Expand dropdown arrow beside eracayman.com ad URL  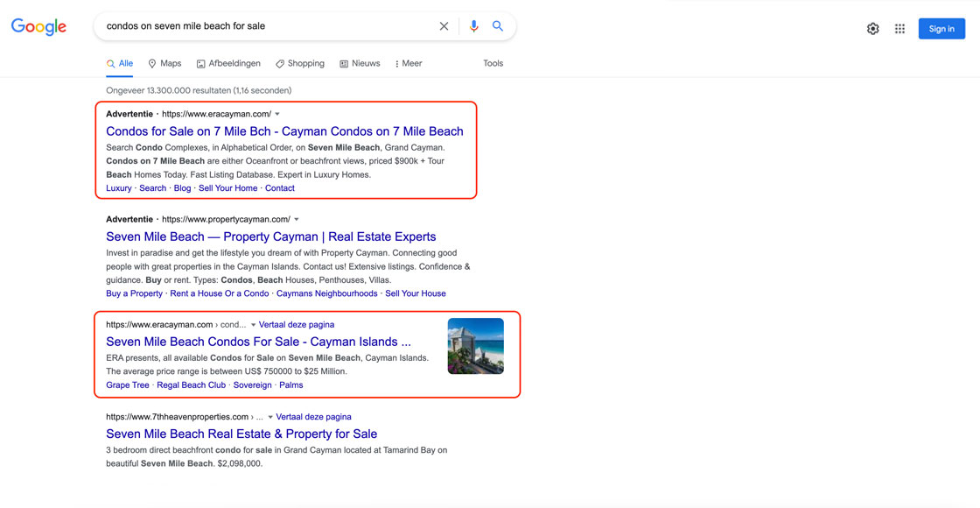coord(277,114)
